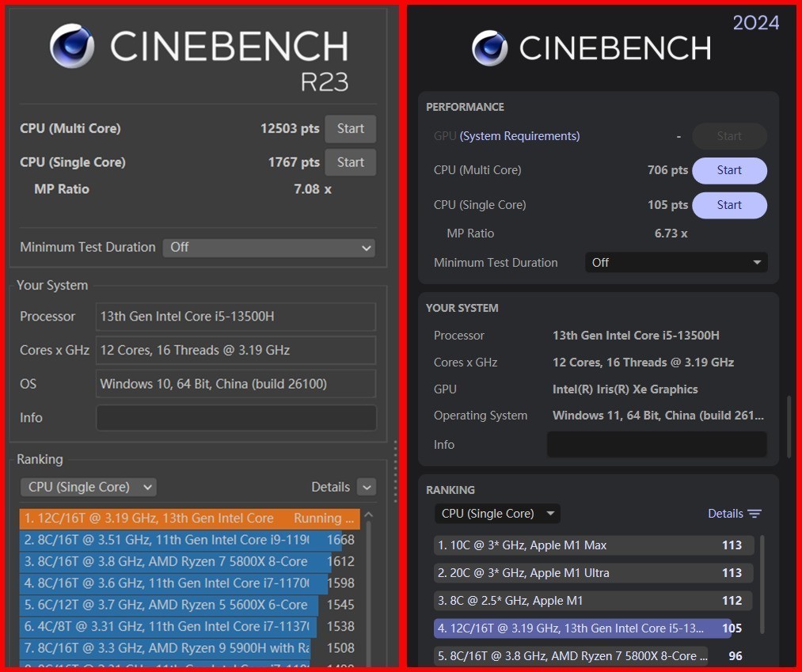This screenshot has width=802, height=672.
Task: Click the R23 Processor field
Action: pyautogui.click(x=236, y=317)
